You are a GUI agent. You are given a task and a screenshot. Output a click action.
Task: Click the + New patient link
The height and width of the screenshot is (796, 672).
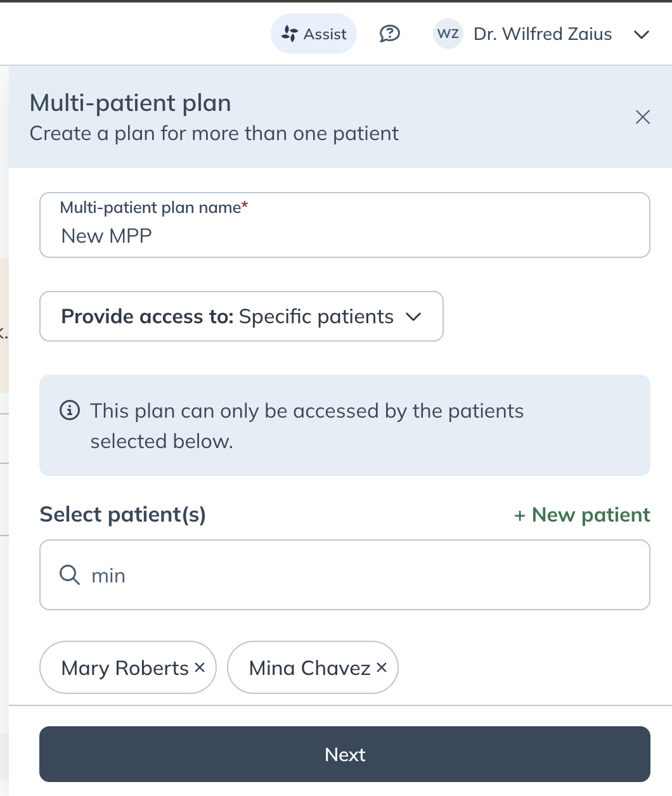tap(582, 515)
